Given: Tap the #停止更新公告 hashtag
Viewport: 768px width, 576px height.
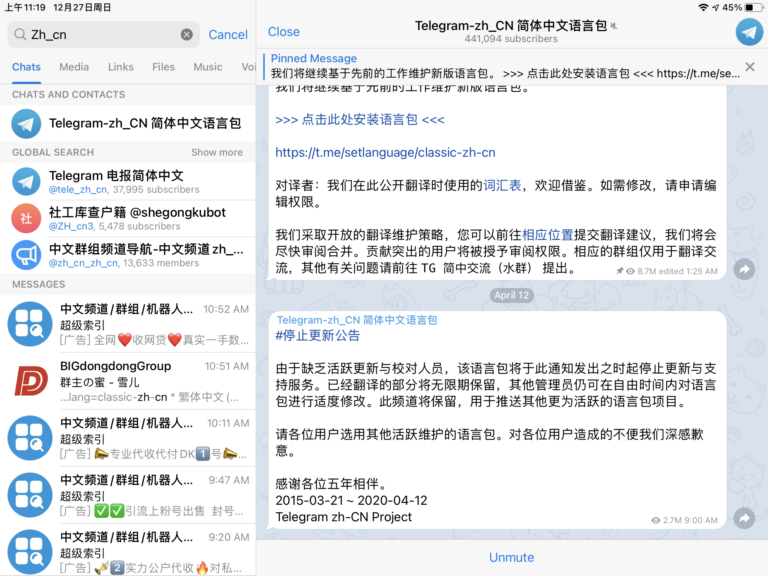Looking at the screenshot, I should [x=317, y=336].
